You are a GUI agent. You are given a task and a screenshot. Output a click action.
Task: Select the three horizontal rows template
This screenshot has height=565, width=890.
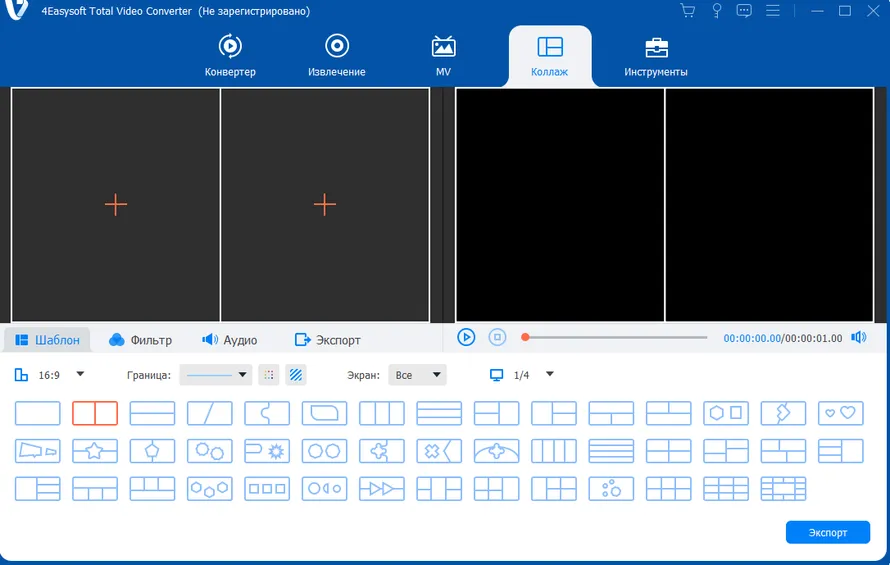click(x=439, y=413)
